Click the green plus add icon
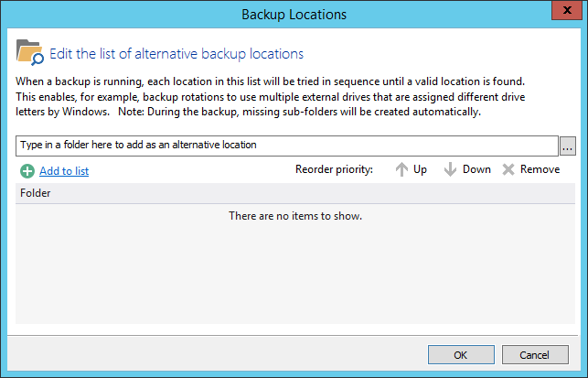This screenshot has height=378, width=588. [x=27, y=170]
